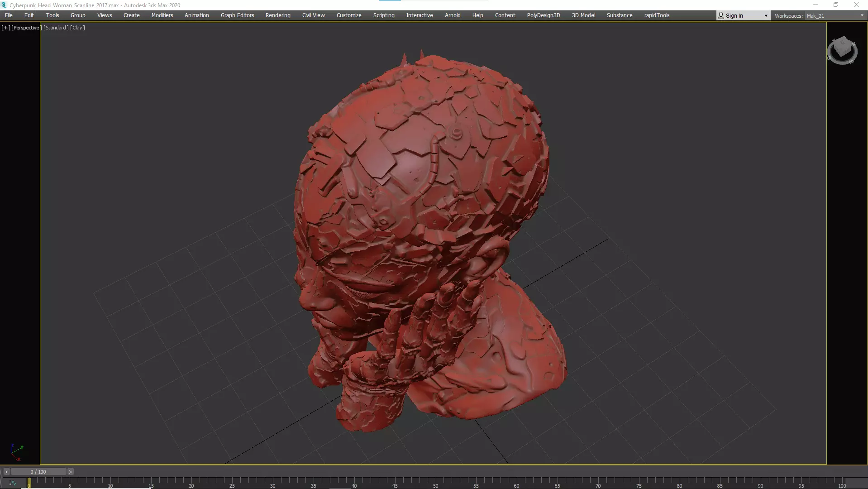Image resolution: width=868 pixels, height=489 pixels.
Task: Open Mini Curve Editor from track bar
Action: 12,483
